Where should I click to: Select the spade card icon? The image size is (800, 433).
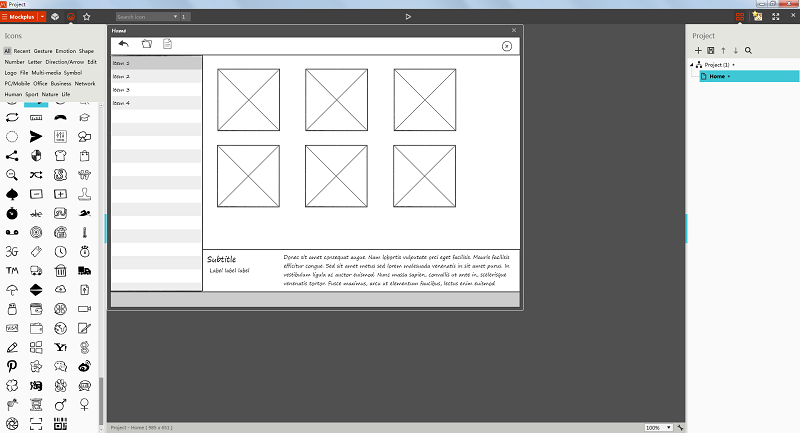point(12,194)
